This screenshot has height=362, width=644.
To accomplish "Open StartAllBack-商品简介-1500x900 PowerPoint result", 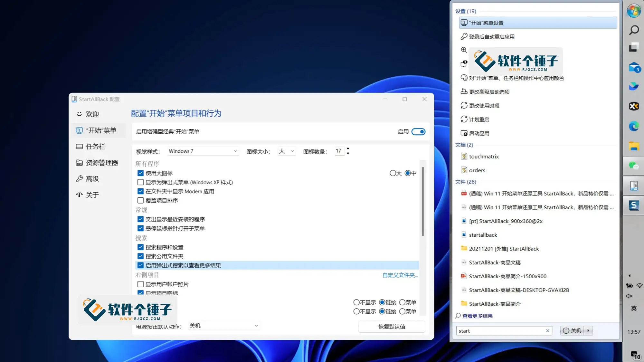I will (537, 276).
